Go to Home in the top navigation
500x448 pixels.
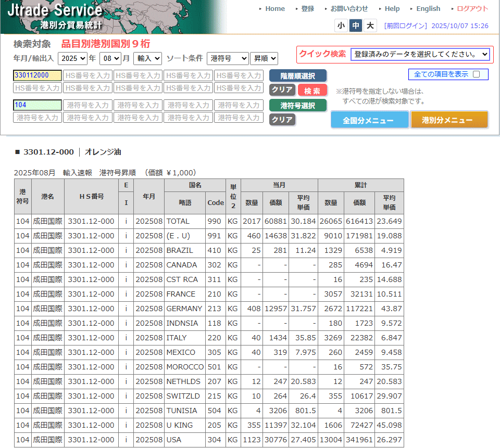(274, 8)
